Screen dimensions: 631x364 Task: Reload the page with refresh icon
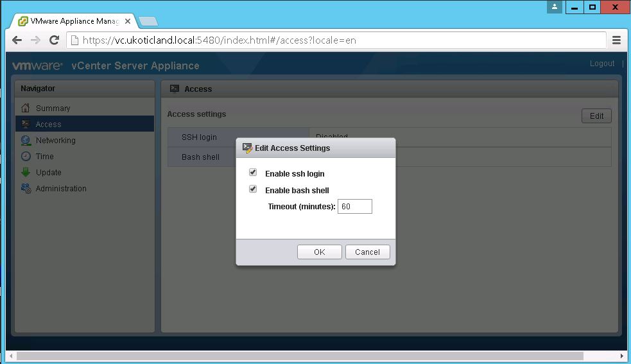click(54, 40)
